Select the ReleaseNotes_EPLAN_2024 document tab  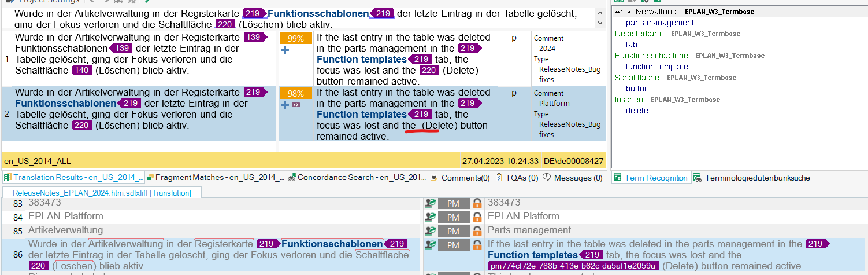[102, 193]
